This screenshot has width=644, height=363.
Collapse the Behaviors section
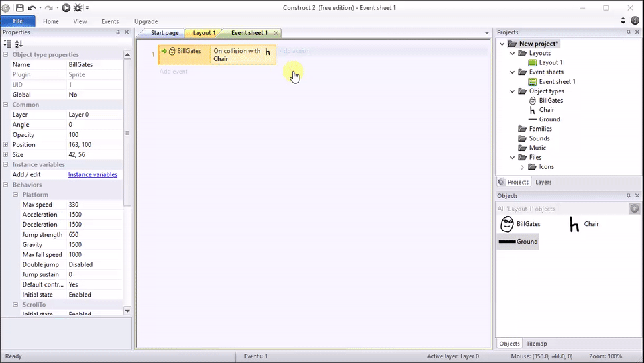click(6, 185)
